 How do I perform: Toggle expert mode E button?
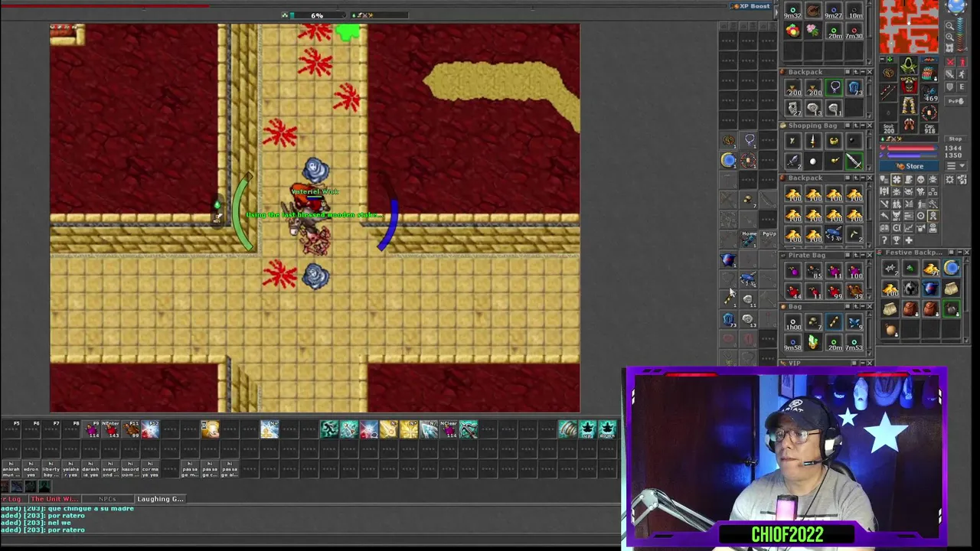pyautogui.click(x=962, y=86)
